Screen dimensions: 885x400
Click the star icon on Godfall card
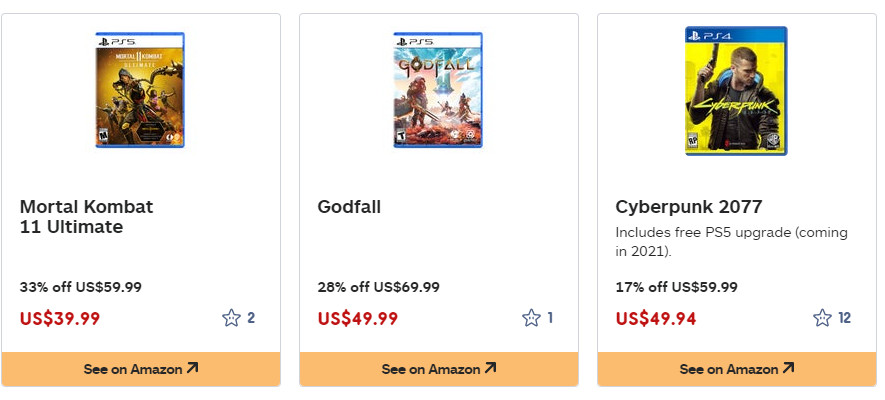(x=531, y=318)
